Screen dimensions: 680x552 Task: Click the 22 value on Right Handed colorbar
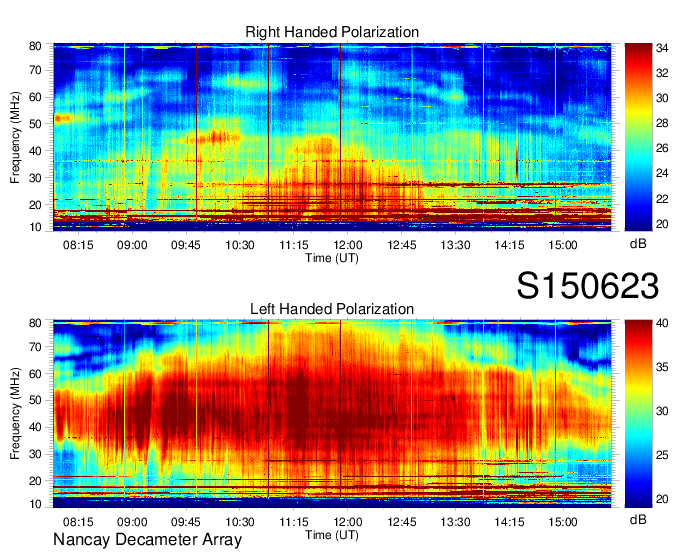[x=662, y=199]
